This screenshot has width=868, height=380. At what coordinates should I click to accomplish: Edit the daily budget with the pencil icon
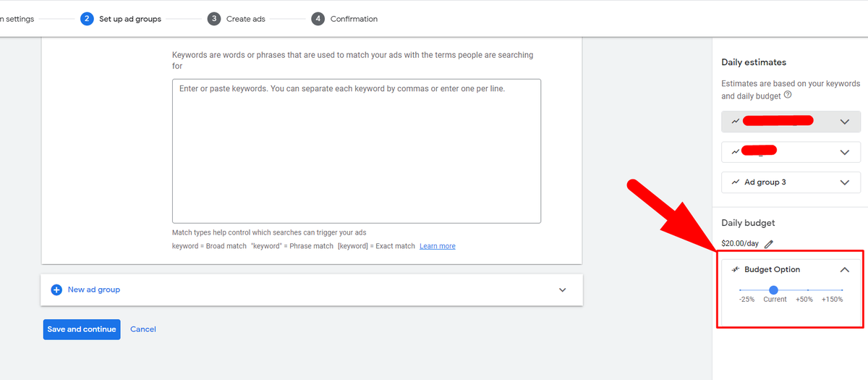click(769, 244)
